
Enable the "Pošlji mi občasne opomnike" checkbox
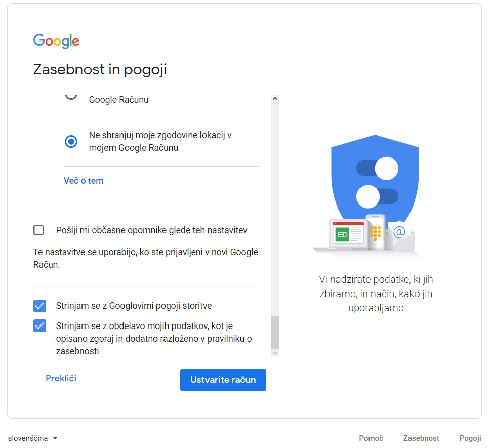[38, 230]
